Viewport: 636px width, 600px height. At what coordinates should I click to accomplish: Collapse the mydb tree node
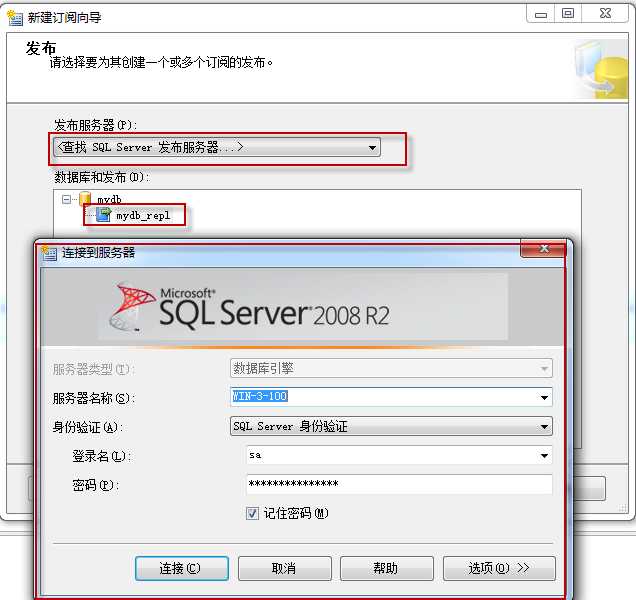pos(67,199)
